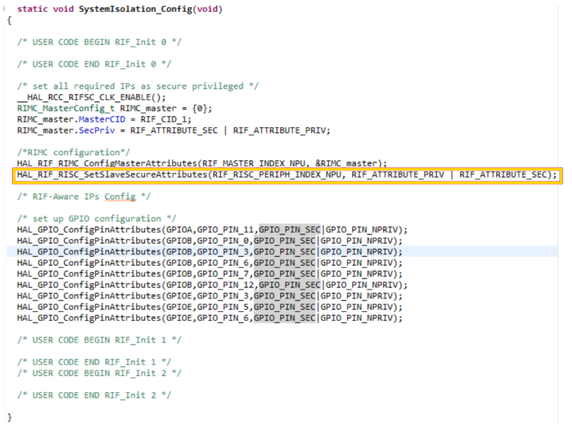Click GPIO_PIN_NPRIV on GPIOB PIN_12 line
Viewport: 572px width, 428px height.
click(x=362, y=285)
